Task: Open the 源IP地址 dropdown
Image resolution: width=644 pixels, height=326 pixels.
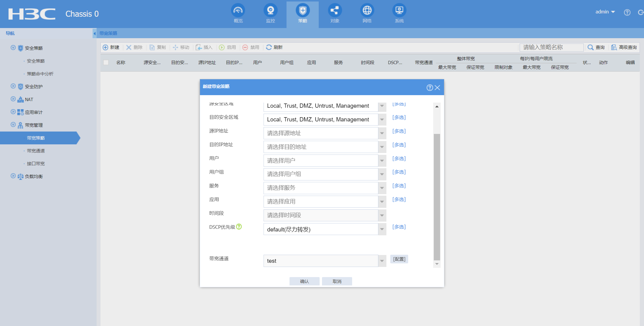Action: tap(382, 133)
